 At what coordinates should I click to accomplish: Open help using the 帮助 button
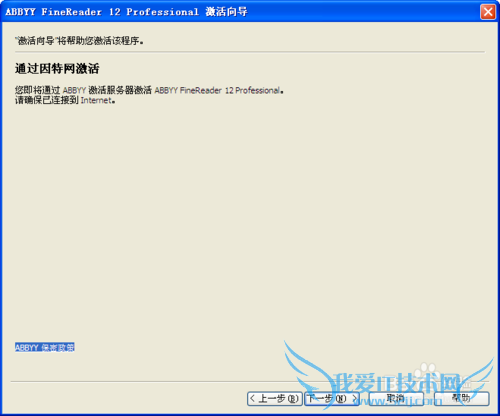click(x=462, y=399)
